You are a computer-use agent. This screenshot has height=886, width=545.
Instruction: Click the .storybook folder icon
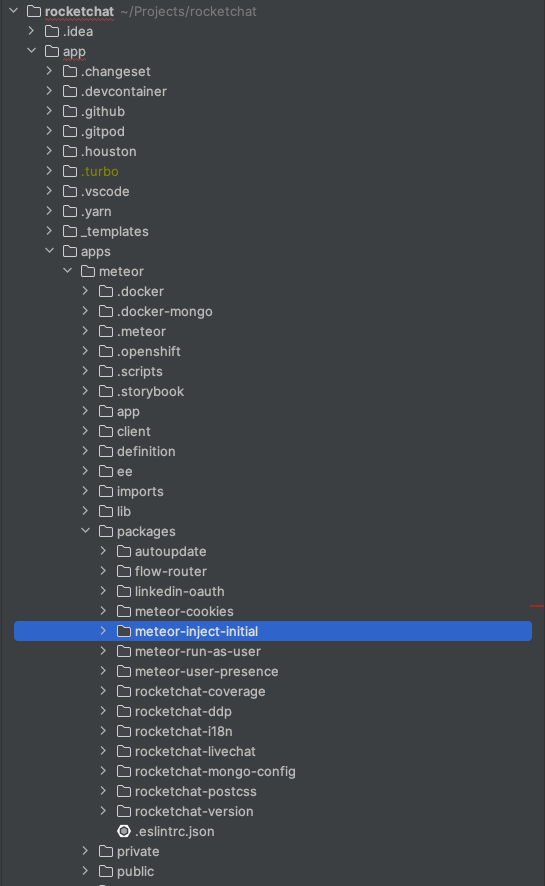click(106, 391)
